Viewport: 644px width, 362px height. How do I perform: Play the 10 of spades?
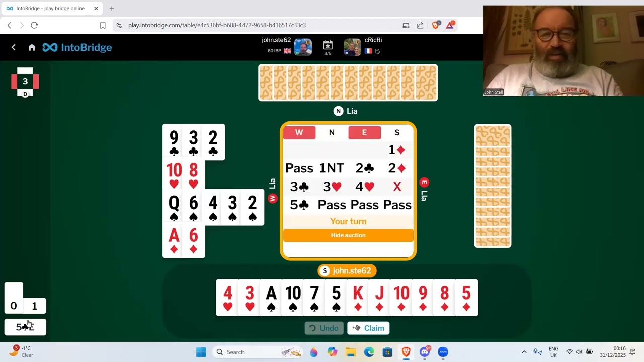(x=293, y=298)
